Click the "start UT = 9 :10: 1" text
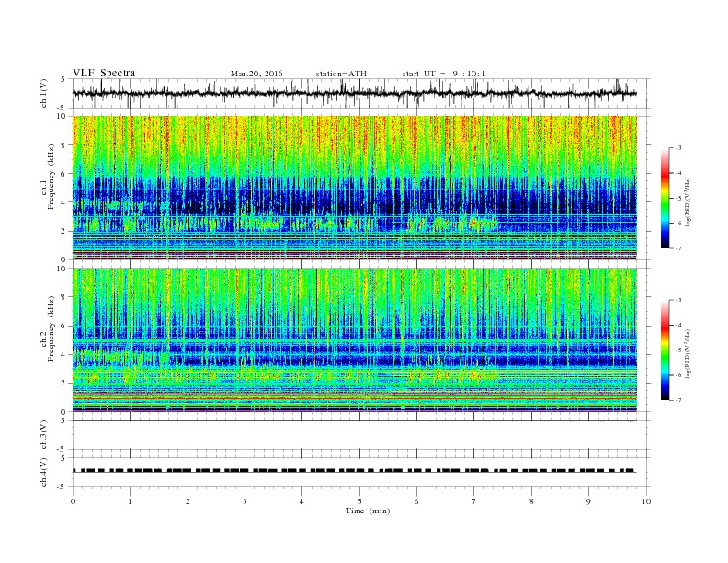728x563 pixels. [x=444, y=74]
